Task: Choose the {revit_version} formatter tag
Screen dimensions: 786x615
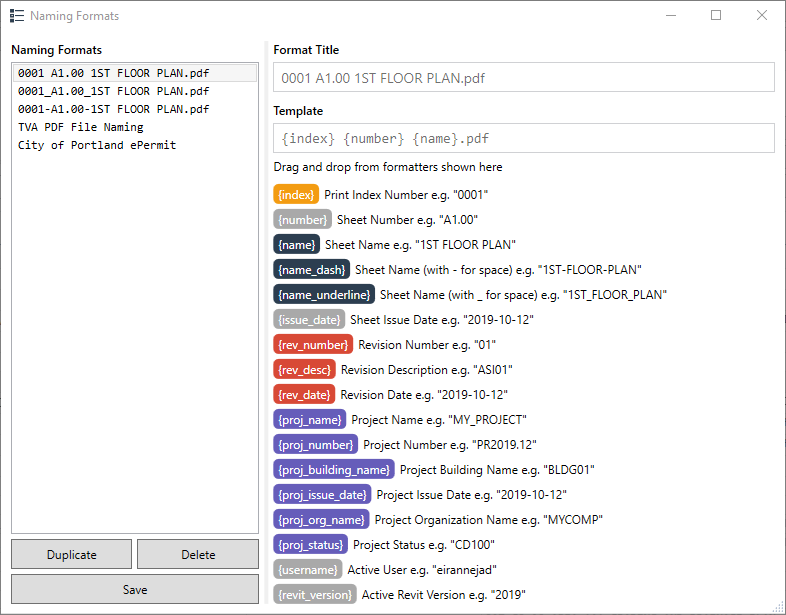Action: (315, 595)
